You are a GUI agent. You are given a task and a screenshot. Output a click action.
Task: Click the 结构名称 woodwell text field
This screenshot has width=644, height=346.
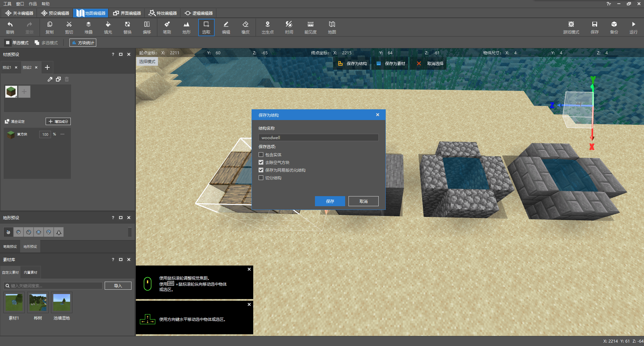pos(318,137)
